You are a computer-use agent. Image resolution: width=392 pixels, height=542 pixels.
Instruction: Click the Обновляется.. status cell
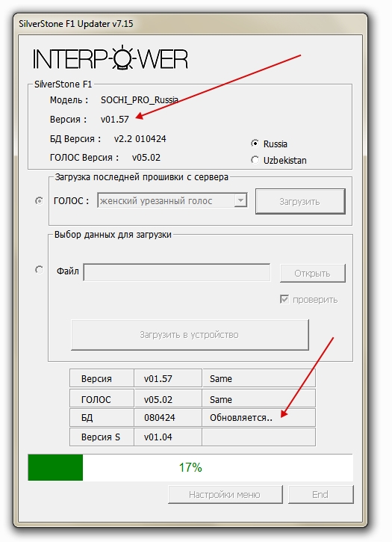258,418
